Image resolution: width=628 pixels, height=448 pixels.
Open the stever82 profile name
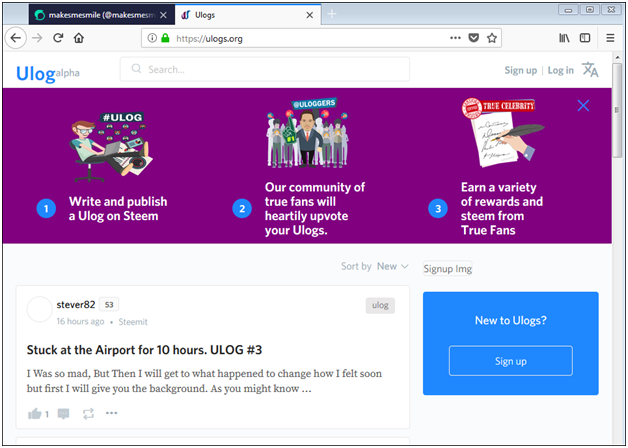coord(76,305)
